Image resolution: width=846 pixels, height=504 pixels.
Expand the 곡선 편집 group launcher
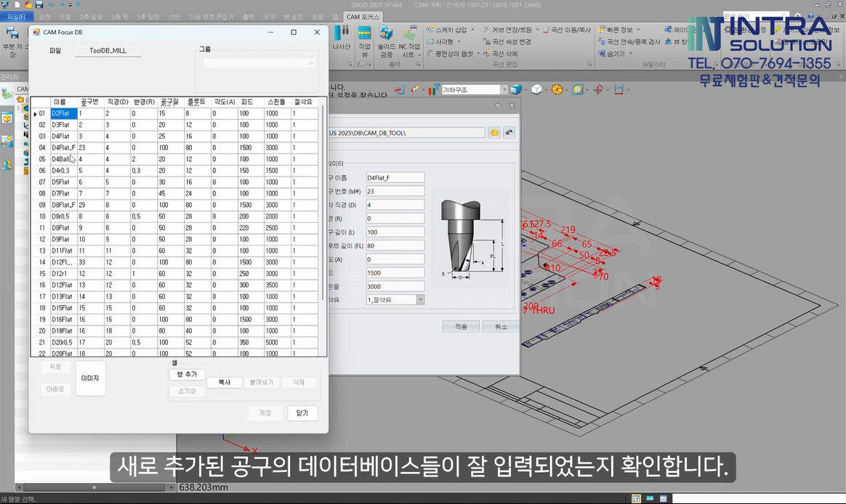click(x=589, y=64)
